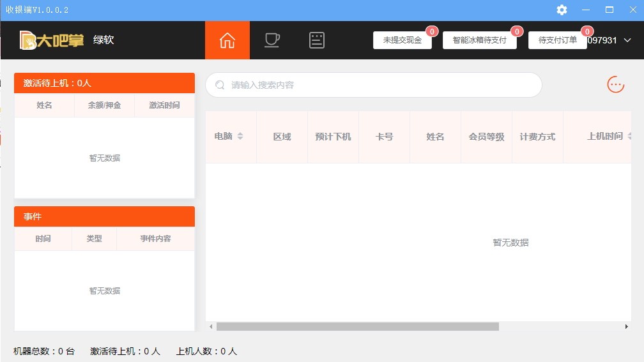Click horizontal scrollbar thumb under table

pos(358,327)
